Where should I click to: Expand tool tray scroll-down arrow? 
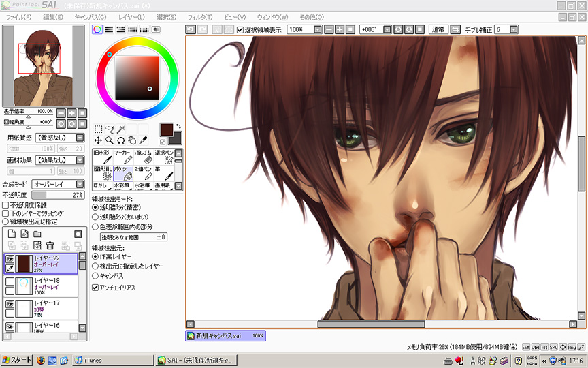pos(178,185)
